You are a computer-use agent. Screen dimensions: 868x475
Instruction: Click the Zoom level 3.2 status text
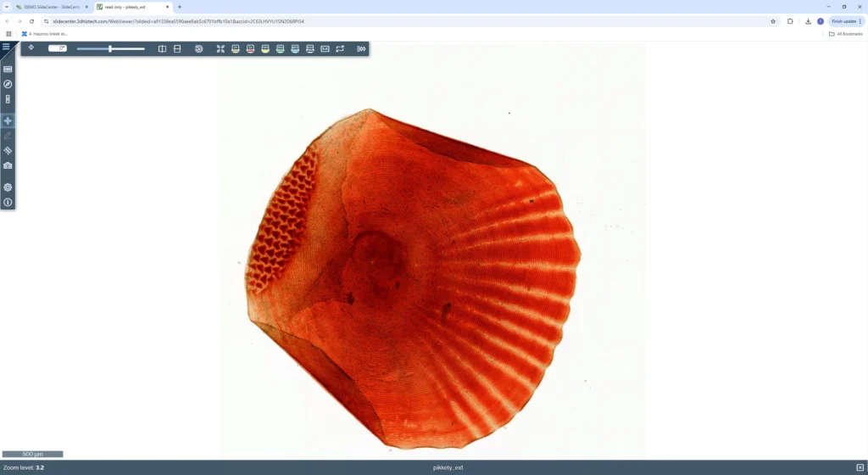point(24,468)
